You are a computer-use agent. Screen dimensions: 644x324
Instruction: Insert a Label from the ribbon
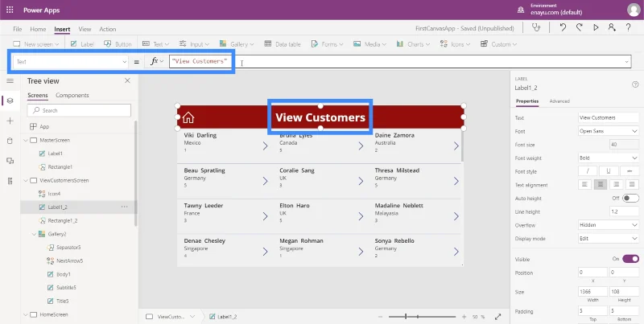point(82,44)
